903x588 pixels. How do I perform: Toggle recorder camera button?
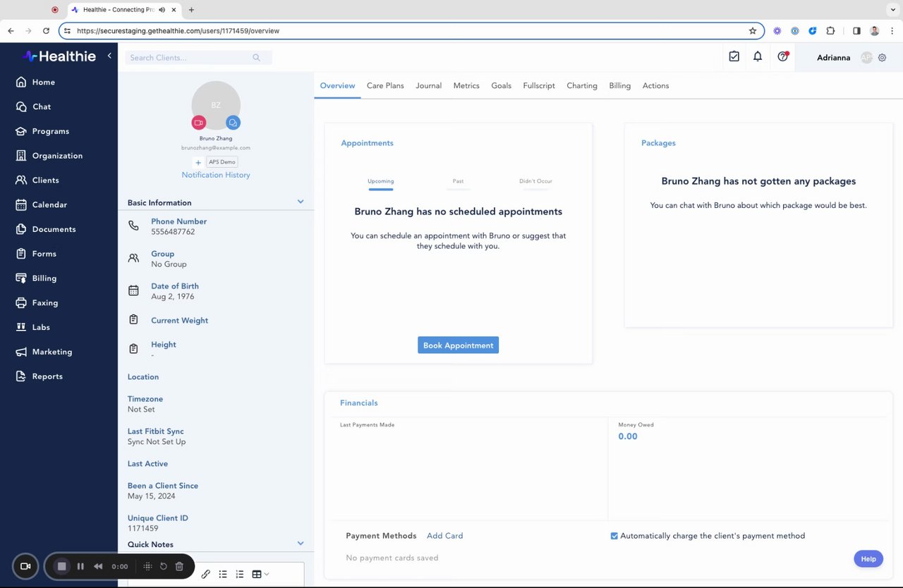click(25, 566)
